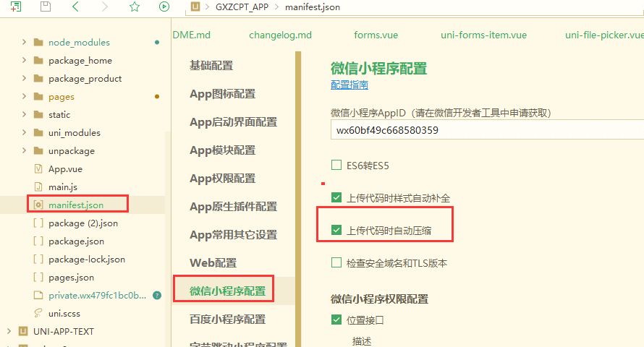Open the uni-forms-item.vue tab
The height and width of the screenshot is (347, 644).
click(x=483, y=35)
